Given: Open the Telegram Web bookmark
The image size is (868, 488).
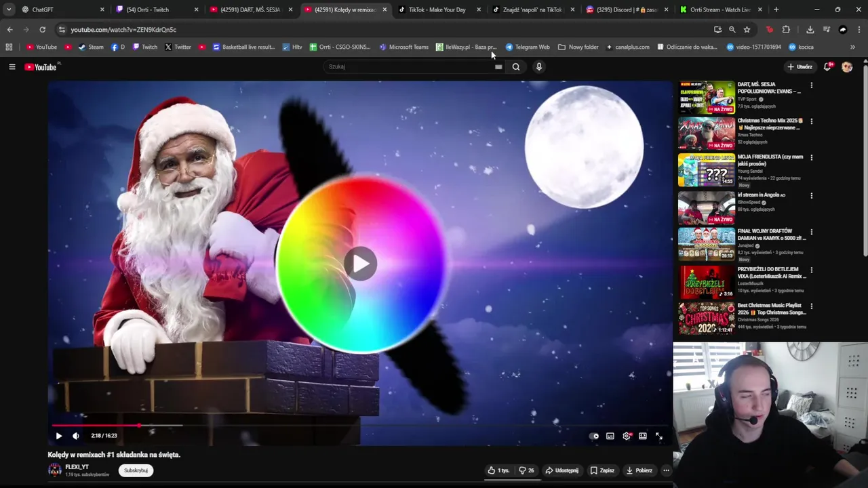Looking at the screenshot, I should point(528,47).
